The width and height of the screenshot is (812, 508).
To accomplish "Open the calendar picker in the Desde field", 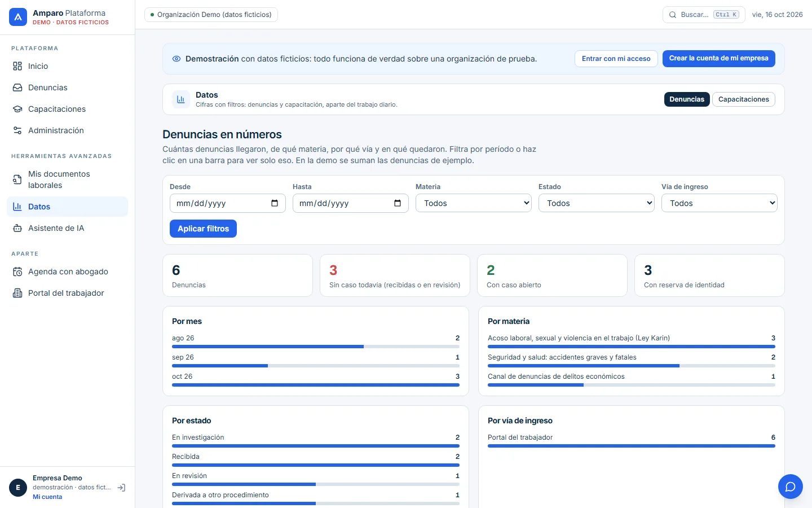I will [275, 203].
